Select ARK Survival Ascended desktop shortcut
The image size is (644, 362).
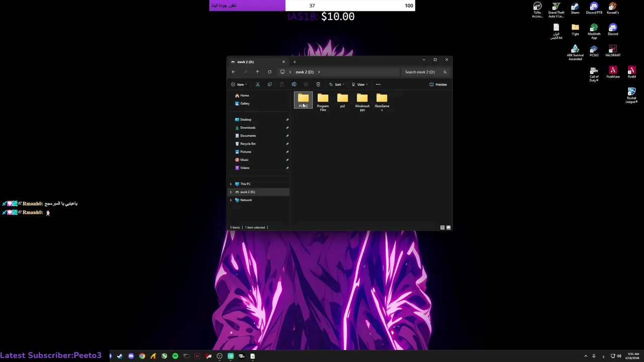[x=575, y=53]
